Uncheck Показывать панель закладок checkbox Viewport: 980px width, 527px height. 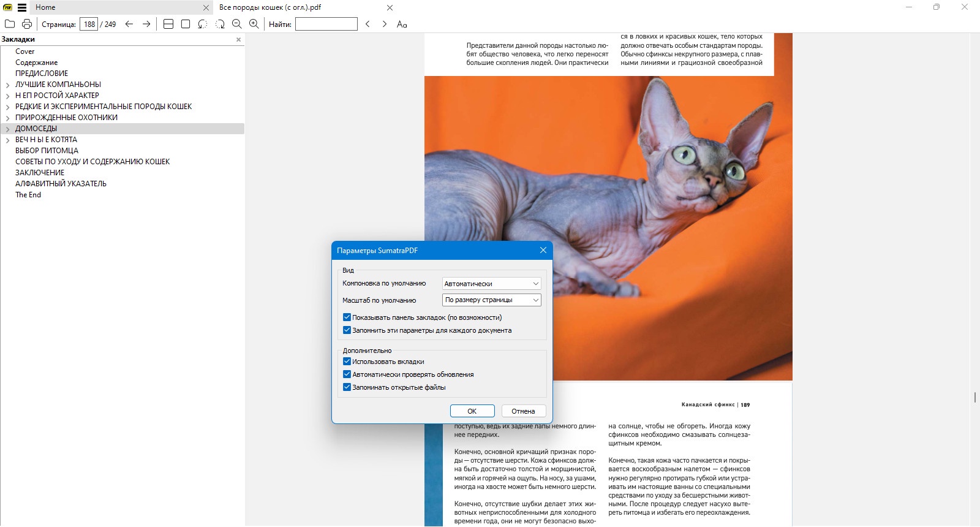[347, 317]
